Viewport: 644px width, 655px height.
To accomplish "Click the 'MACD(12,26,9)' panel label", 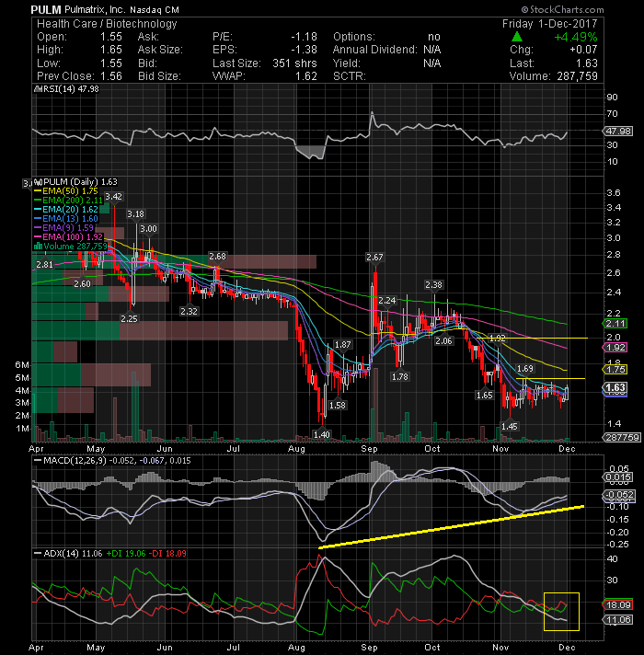I will (x=75, y=461).
